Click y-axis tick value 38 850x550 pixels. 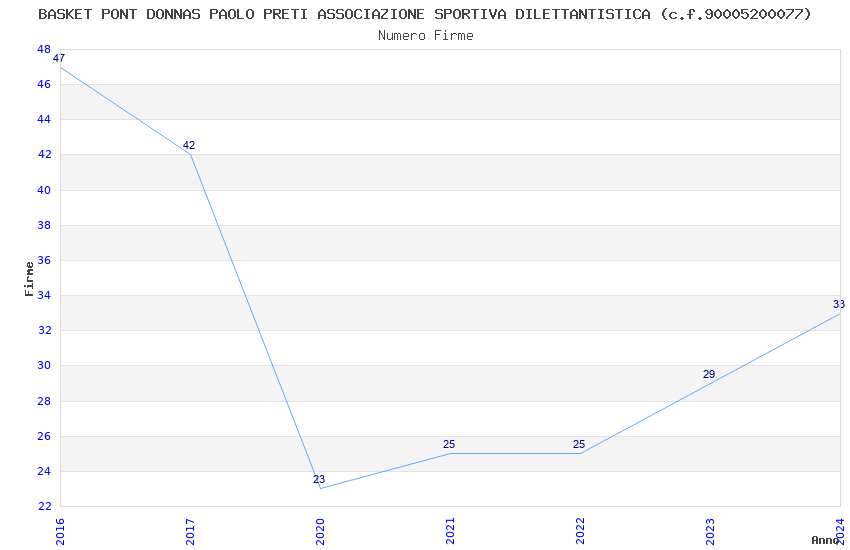44,225
